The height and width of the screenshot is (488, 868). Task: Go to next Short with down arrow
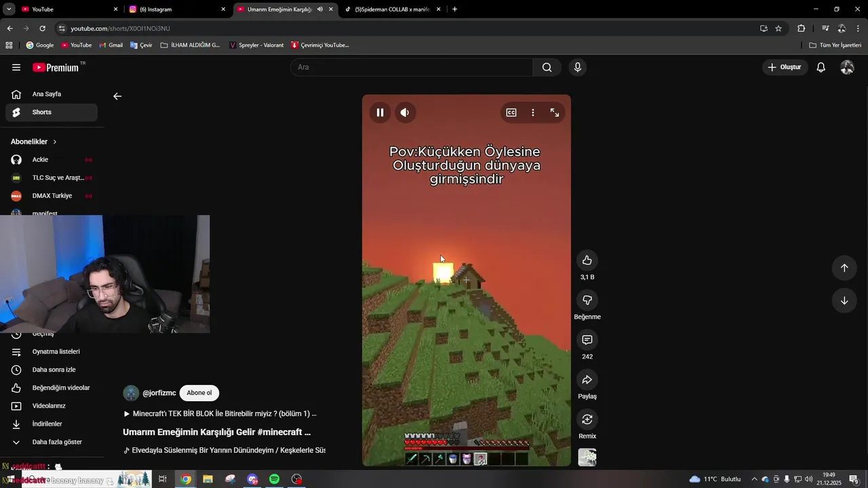tap(844, 301)
